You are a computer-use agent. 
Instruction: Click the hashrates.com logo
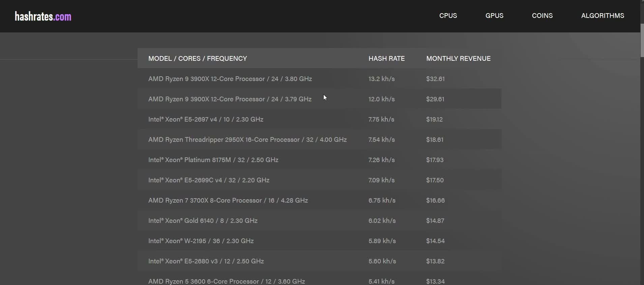(x=43, y=16)
